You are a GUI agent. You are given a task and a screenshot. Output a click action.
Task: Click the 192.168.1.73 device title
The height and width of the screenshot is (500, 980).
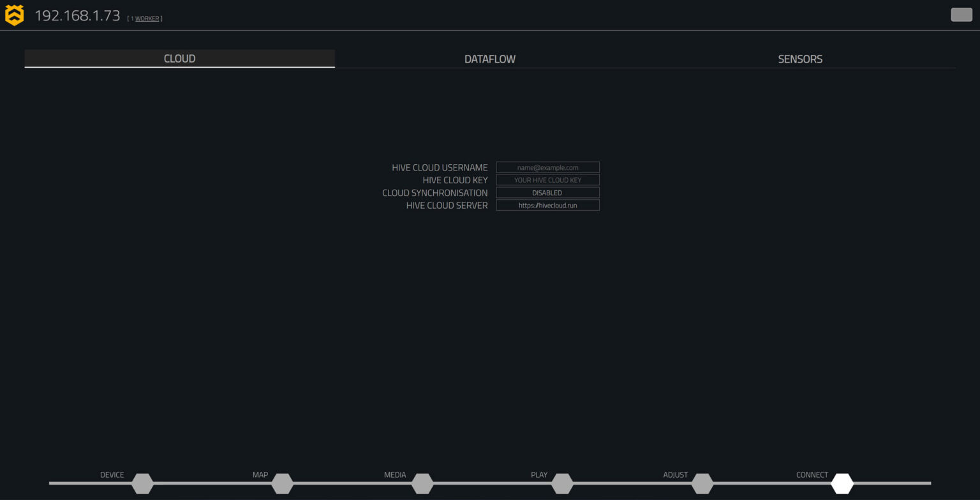pyautogui.click(x=78, y=15)
